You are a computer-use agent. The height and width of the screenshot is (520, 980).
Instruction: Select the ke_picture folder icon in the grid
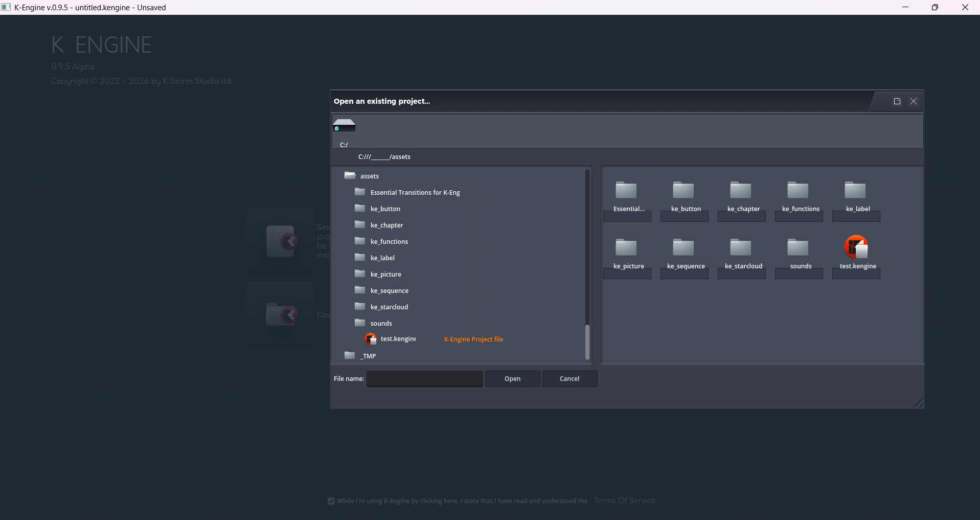626,247
